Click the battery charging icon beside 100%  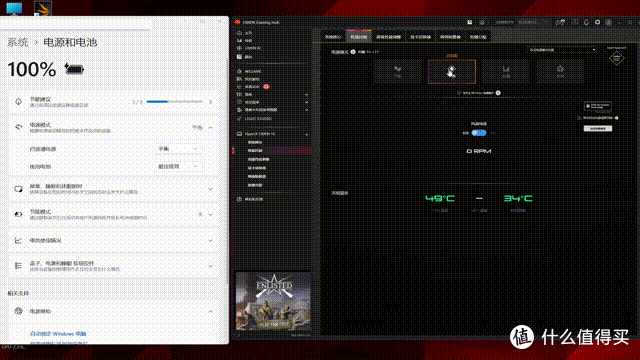click(74, 69)
